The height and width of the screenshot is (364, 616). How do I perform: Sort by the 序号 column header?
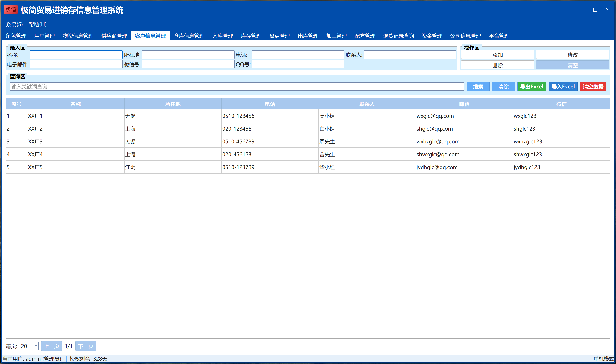click(x=16, y=104)
